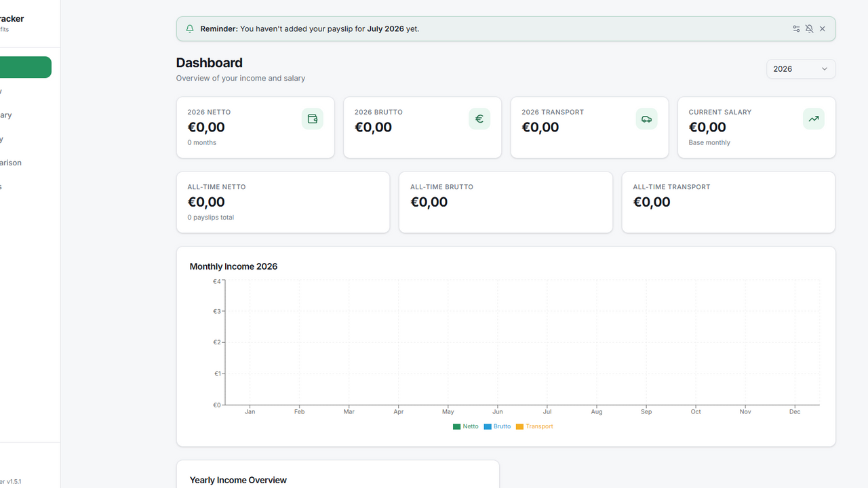Click the trending-up icon on Current Salary card

pyautogui.click(x=814, y=119)
